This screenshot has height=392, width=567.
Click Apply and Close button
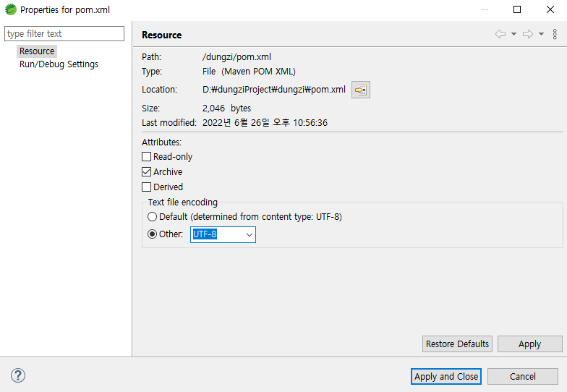click(445, 376)
